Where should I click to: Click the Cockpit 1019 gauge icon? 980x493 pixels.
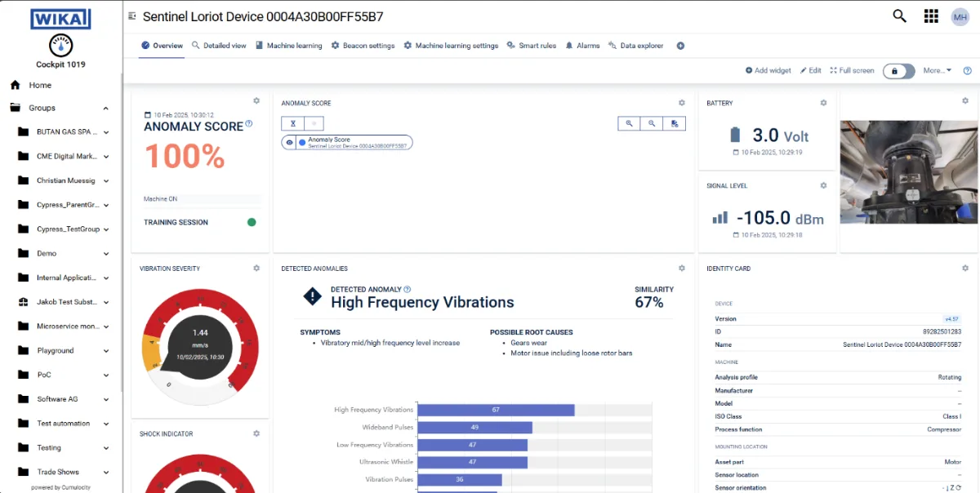pos(60,45)
